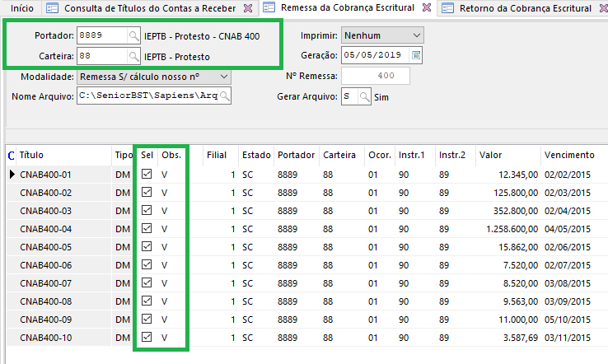Browse Nome Arquivo path with magnifier
This screenshot has height=364, width=608.
click(x=225, y=96)
